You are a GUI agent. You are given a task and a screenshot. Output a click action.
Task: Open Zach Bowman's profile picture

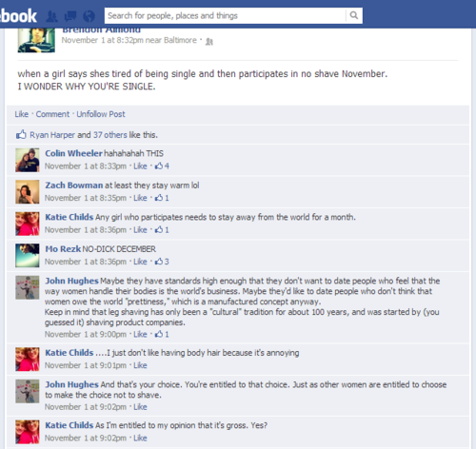coord(28,192)
